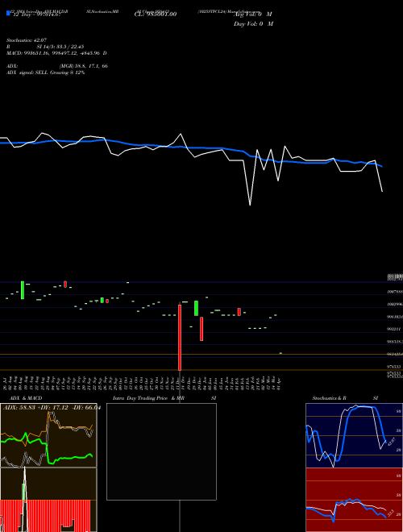The width and height of the screenshot is (403, 532).
Task: Click the 'Stochastics & RSI' panel title
Action: [x=345, y=398]
